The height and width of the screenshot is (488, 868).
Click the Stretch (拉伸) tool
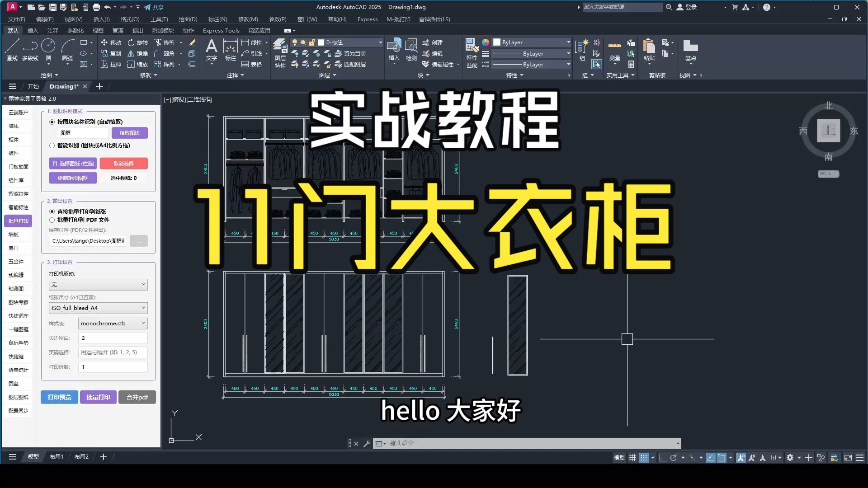[111, 64]
